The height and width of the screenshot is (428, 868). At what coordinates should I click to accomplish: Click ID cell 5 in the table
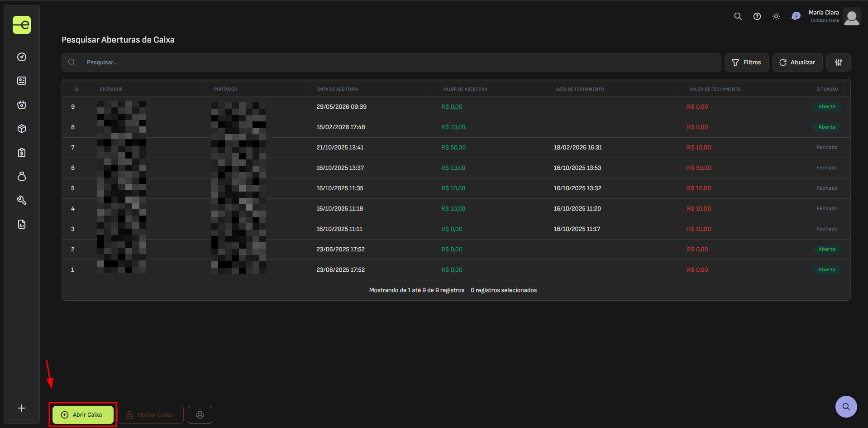(x=73, y=188)
